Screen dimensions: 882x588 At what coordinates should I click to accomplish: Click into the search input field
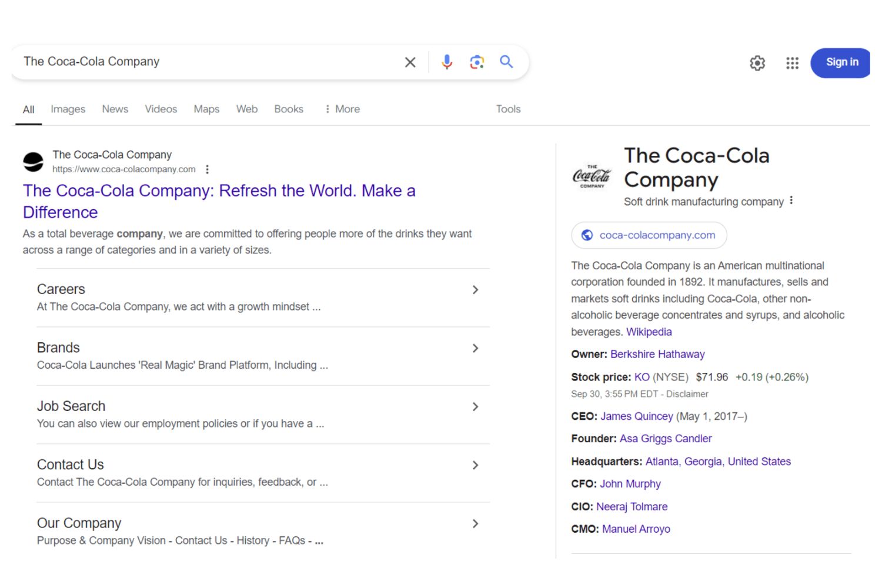tap(206, 62)
